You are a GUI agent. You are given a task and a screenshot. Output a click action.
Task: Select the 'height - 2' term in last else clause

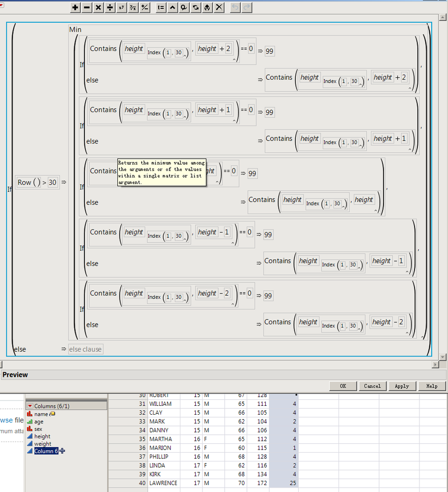pyautogui.click(x=389, y=322)
